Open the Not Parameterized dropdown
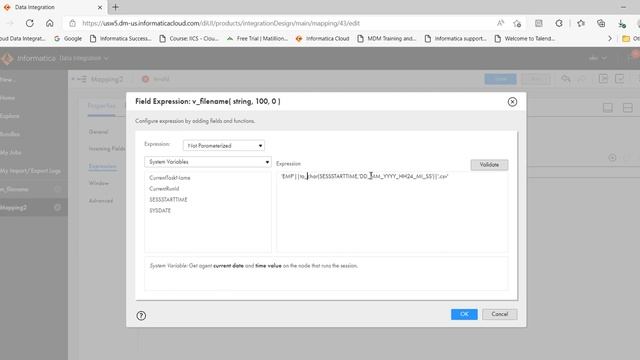The image size is (640, 360). (224, 146)
